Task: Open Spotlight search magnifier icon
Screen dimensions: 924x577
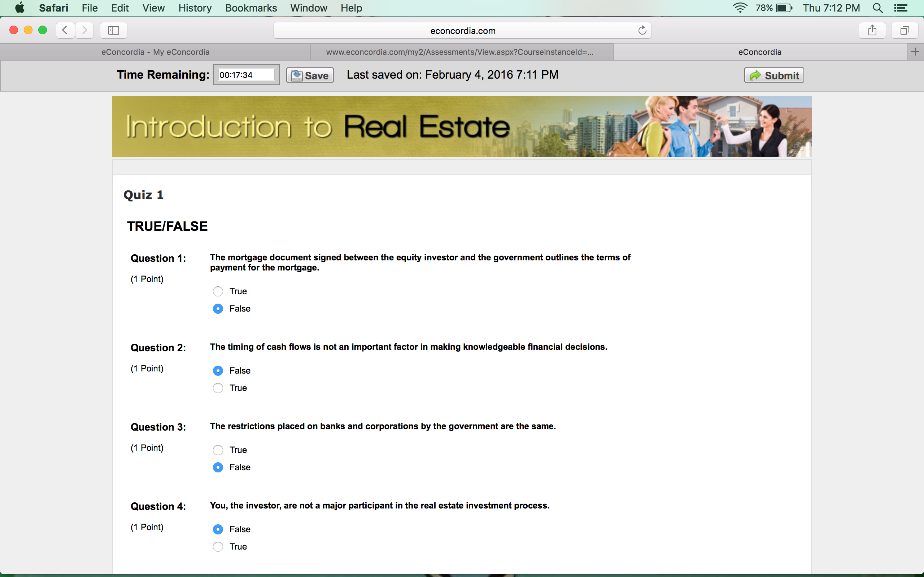Action: (878, 8)
